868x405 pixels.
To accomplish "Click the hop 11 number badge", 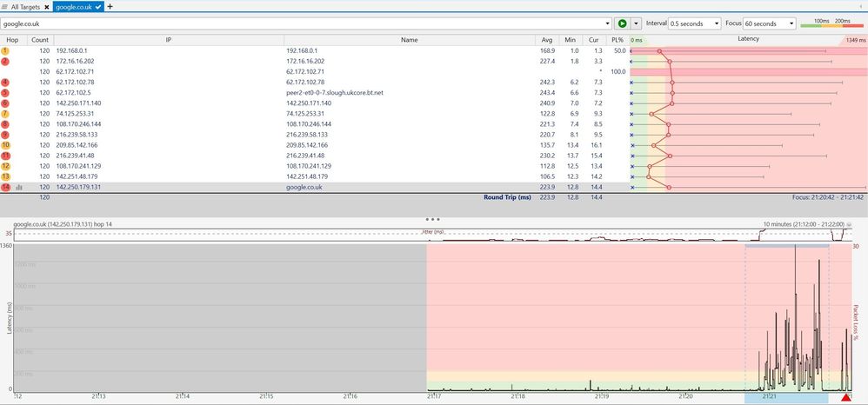I will 5,156.
